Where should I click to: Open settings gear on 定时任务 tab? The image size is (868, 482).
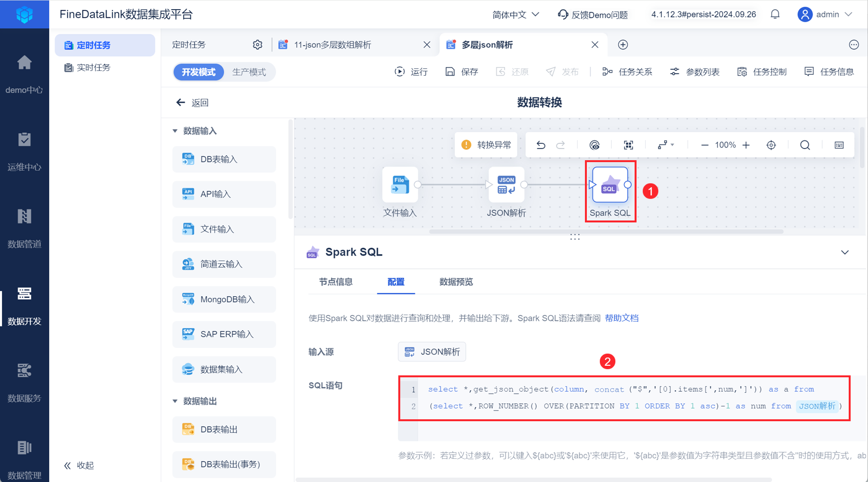coord(258,45)
